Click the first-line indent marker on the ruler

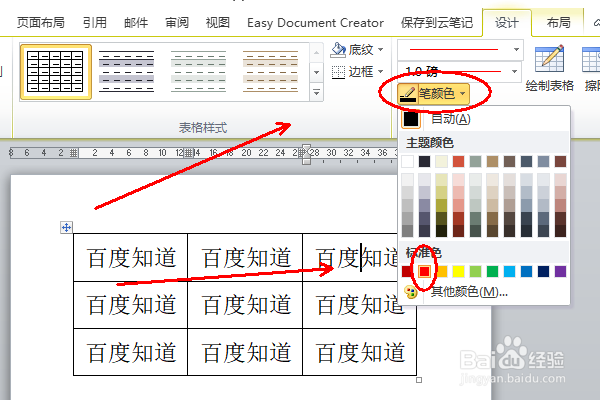point(306,147)
